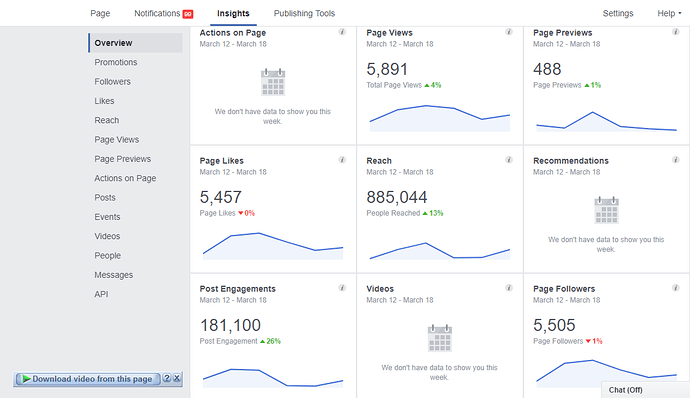Click the Page Views card title
690x398 pixels.
389,33
